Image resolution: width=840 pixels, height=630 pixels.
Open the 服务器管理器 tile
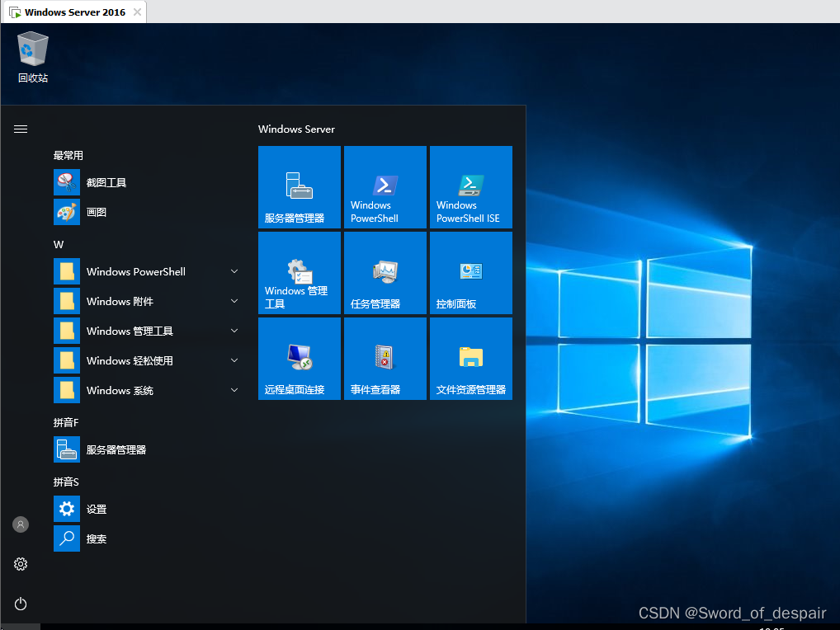click(x=299, y=187)
